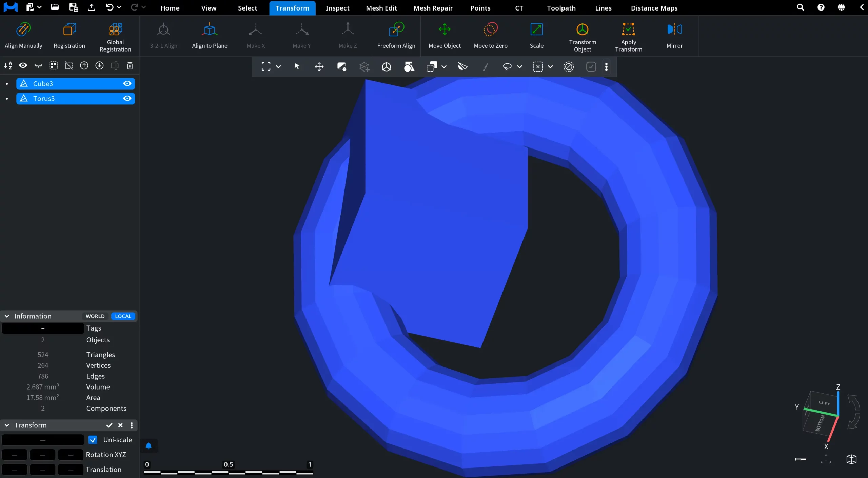This screenshot has width=868, height=478.
Task: Open the undo history dropdown arrow
Action: pos(119,7)
